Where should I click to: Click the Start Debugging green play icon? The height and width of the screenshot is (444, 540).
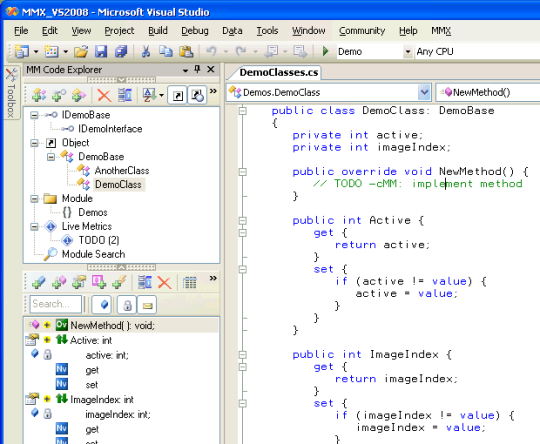click(325, 52)
